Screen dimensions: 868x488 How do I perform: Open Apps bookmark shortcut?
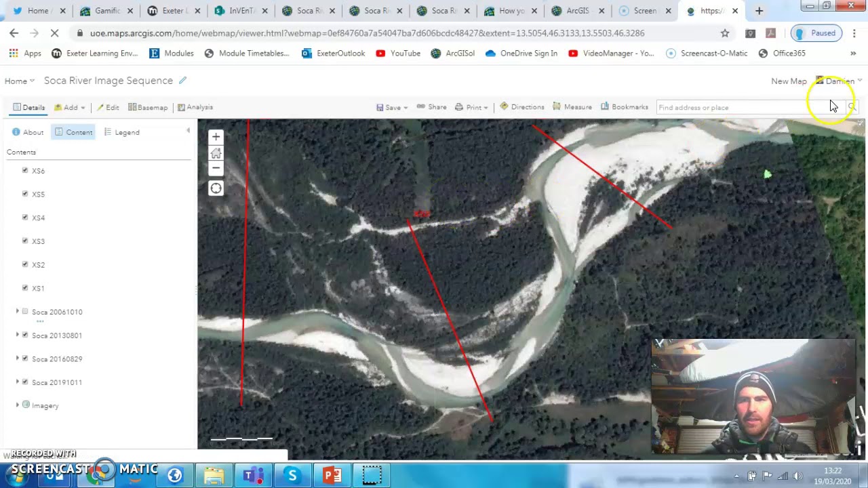[25, 54]
